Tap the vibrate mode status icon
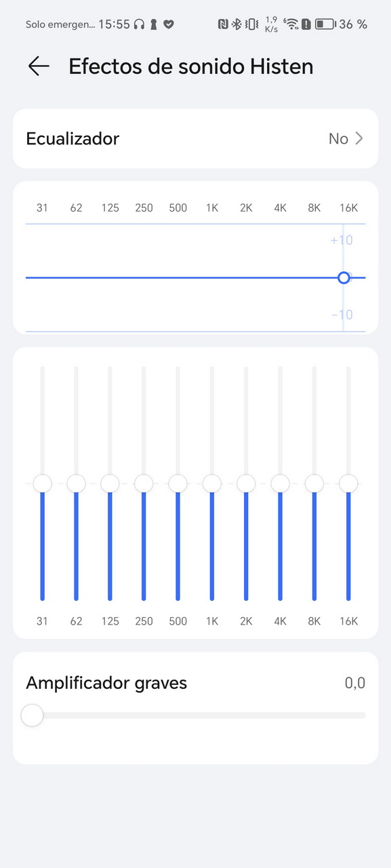 [251, 24]
